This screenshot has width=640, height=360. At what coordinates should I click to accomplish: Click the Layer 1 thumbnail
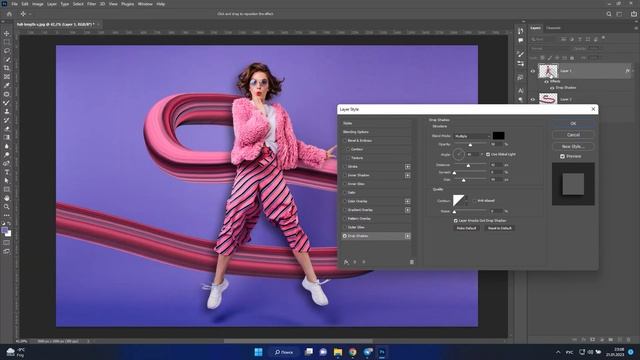point(548,71)
